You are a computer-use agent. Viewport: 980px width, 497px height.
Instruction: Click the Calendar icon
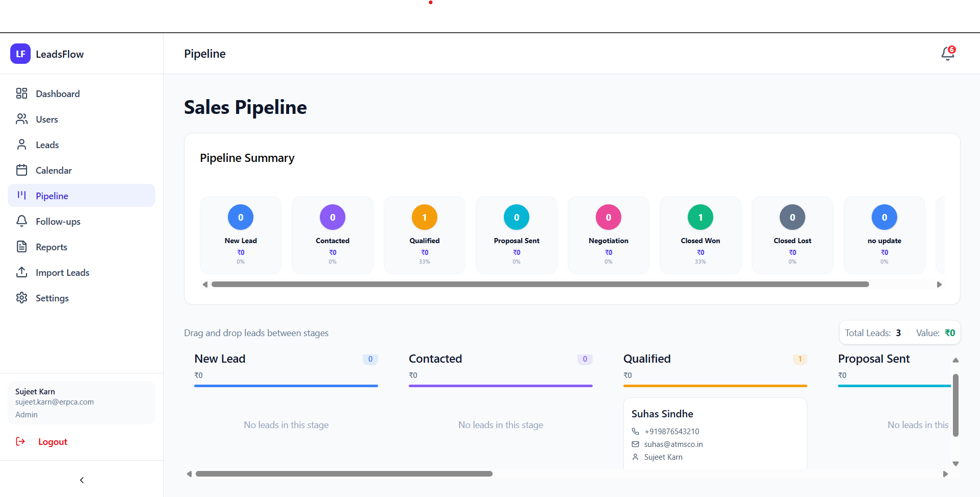point(21,170)
